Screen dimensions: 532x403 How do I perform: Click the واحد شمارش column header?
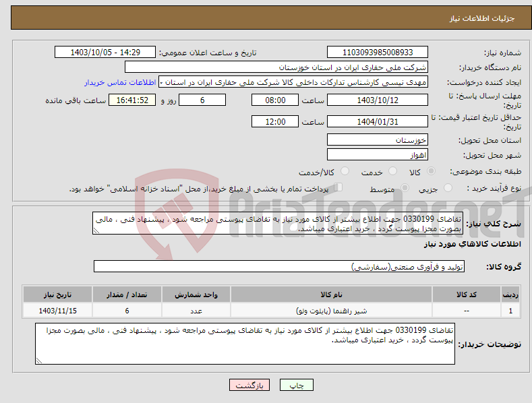coord(196,294)
